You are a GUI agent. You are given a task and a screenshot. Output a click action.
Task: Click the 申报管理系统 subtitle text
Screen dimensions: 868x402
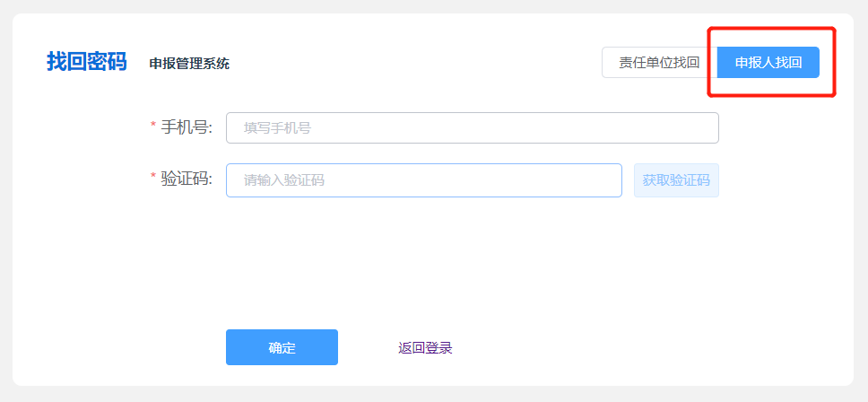click(x=189, y=64)
